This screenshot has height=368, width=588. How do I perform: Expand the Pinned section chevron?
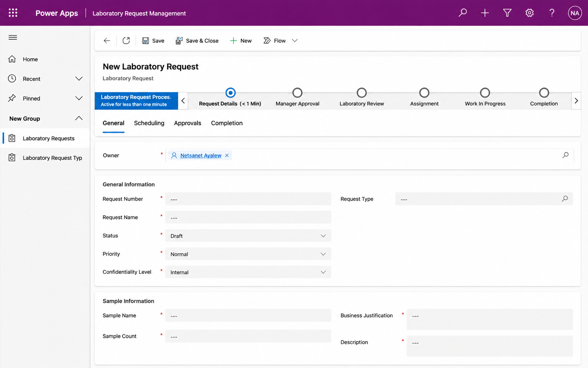point(79,98)
